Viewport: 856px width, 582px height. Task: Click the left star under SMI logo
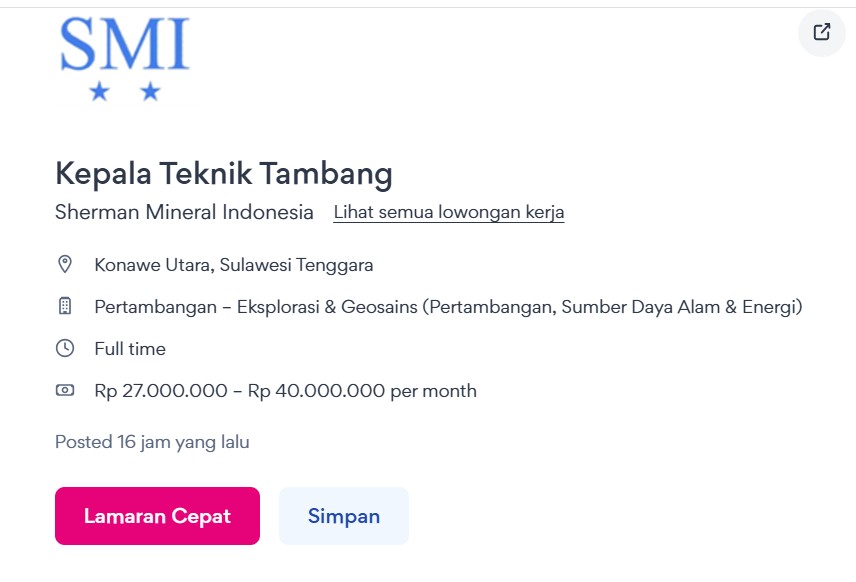(99, 91)
